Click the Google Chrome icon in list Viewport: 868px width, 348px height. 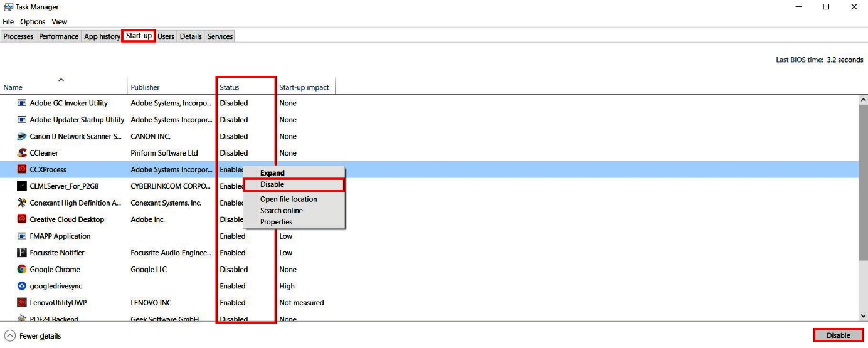click(22, 270)
